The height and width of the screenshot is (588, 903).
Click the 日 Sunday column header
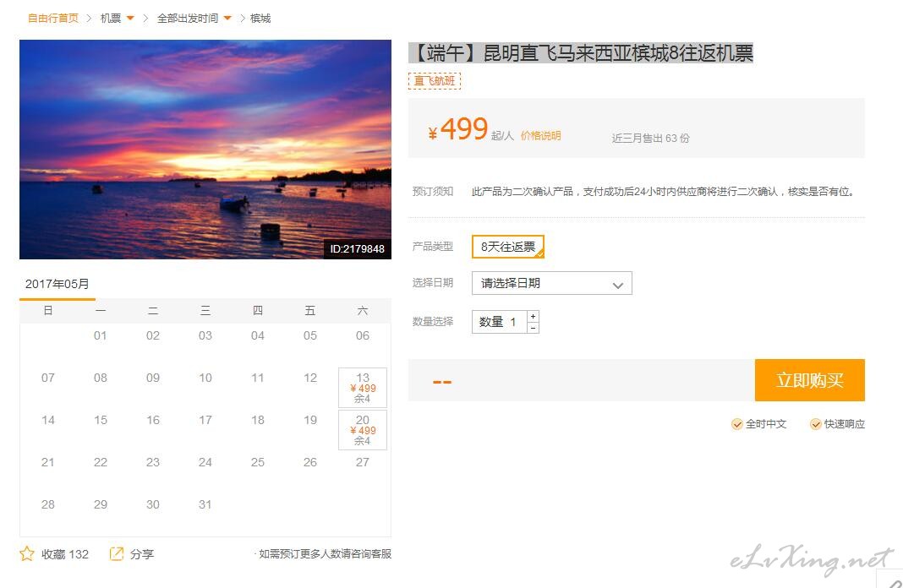click(48, 311)
